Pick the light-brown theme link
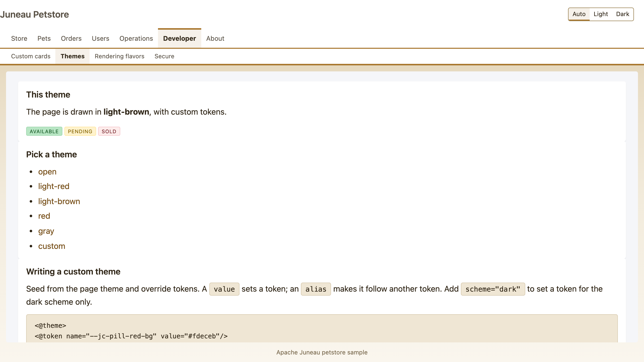This screenshot has height=362, width=644. point(59,201)
